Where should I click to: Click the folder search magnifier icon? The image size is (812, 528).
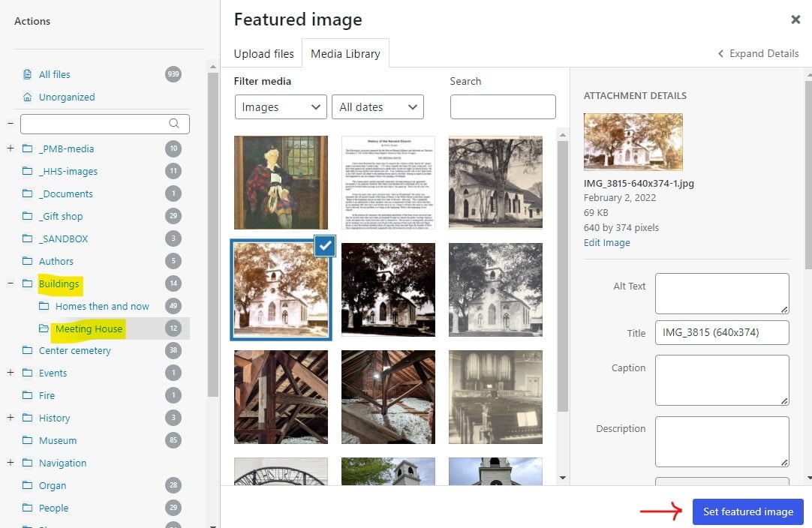point(174,124)
